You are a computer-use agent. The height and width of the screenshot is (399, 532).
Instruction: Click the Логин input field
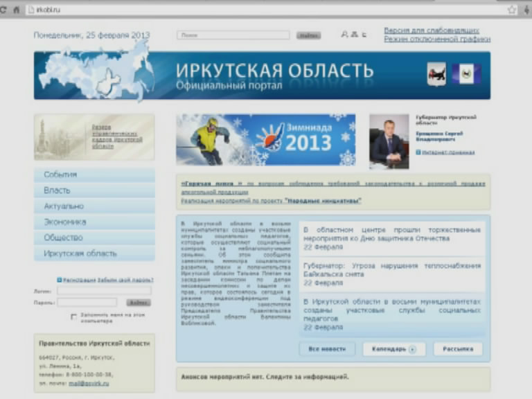click(x=104, y=291)
